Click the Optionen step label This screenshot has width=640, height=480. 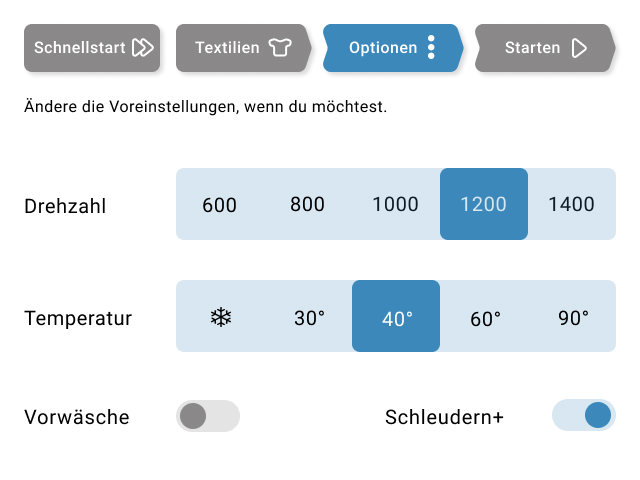click(x=383, y=48)
